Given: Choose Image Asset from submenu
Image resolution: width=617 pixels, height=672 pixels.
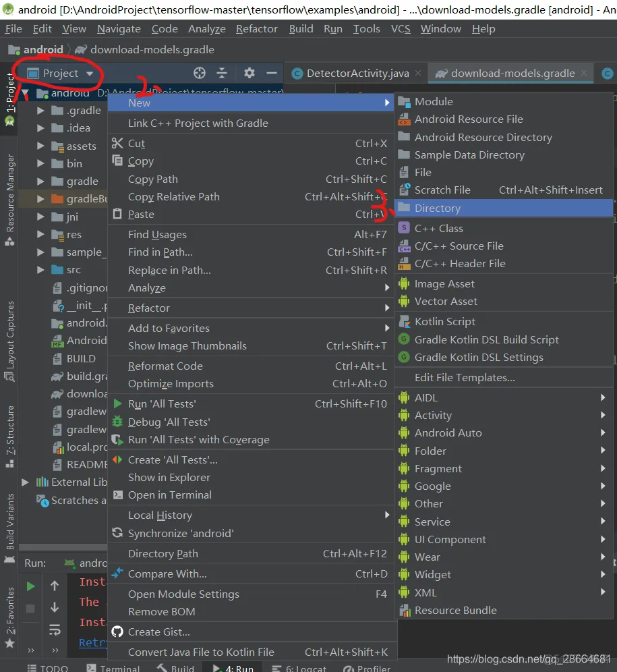Looking at the screenshot, I should click(504, 284).
